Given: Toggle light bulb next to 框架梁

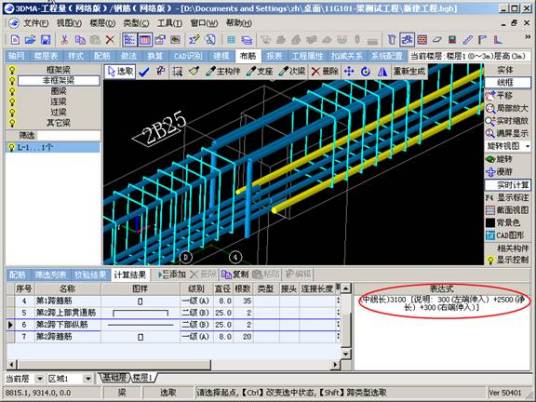Looking at the screenshot, I should [x=12, y=70].
